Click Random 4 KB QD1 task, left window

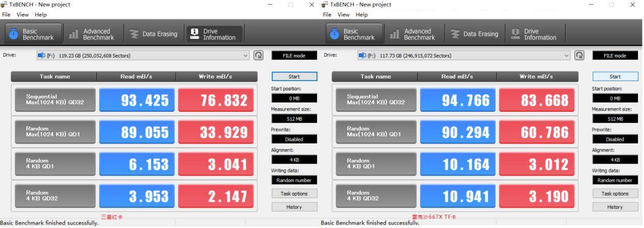click(55, 164)
